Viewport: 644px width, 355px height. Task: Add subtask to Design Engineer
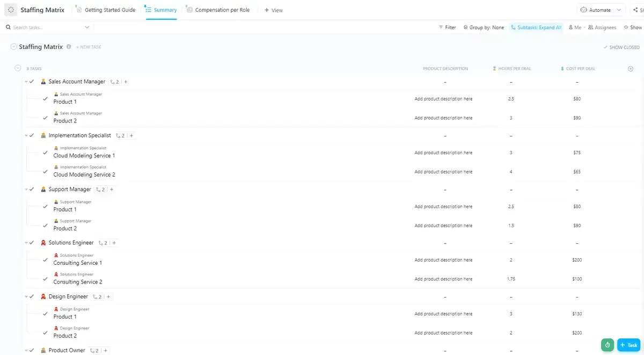tap(108, 296)
